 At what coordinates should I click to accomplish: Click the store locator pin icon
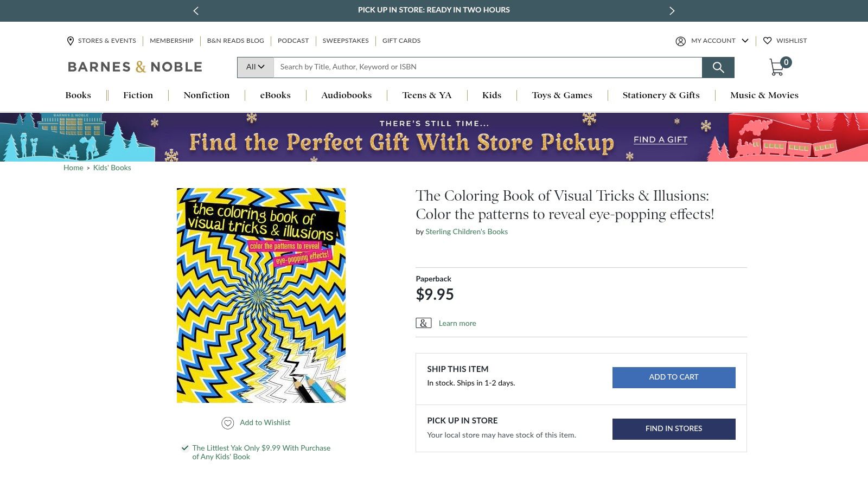point(70,41)
